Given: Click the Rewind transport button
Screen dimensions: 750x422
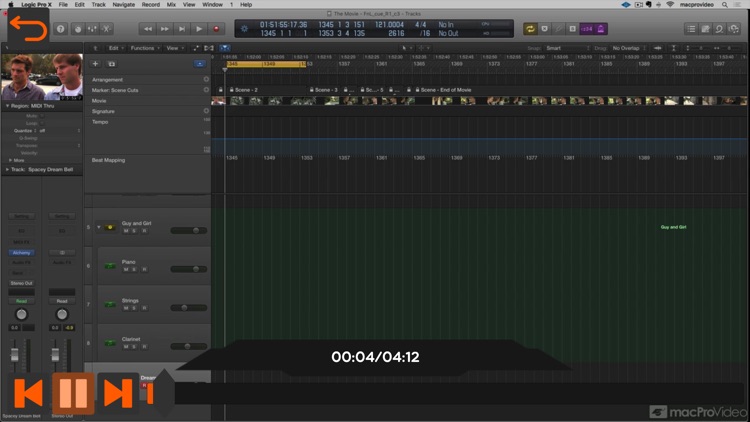Looking at the screenshot, I should (148, 29).
